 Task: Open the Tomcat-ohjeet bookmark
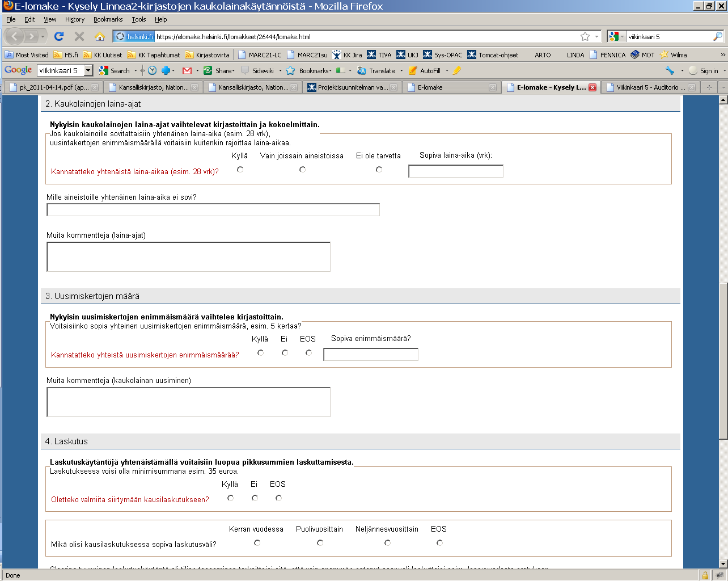(493, 55)
